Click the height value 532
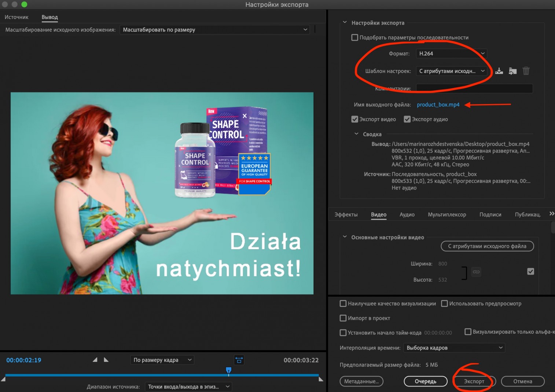 pos(442,280)
